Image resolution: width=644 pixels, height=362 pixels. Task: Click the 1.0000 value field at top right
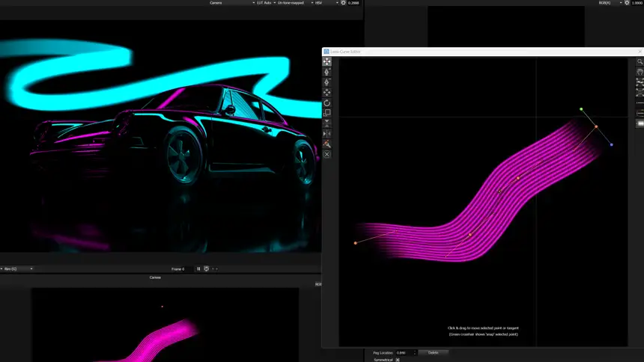[637, 3]
